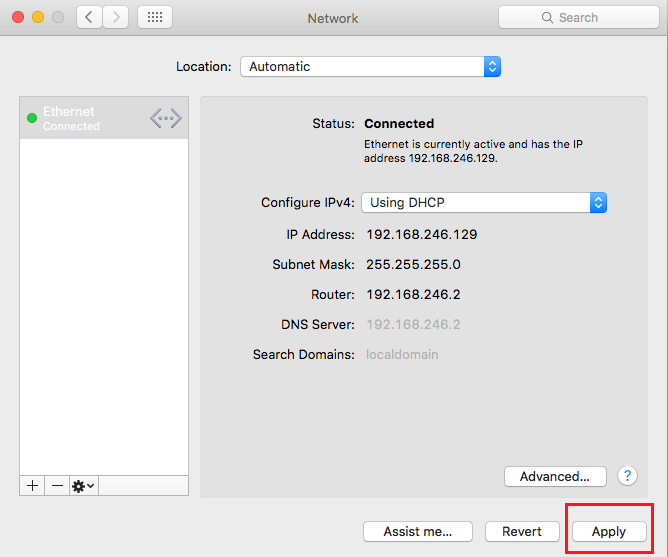The height and width of the screenshot is (557, 668).
Task: Revert the network changes
Action: tap(522, 532)
